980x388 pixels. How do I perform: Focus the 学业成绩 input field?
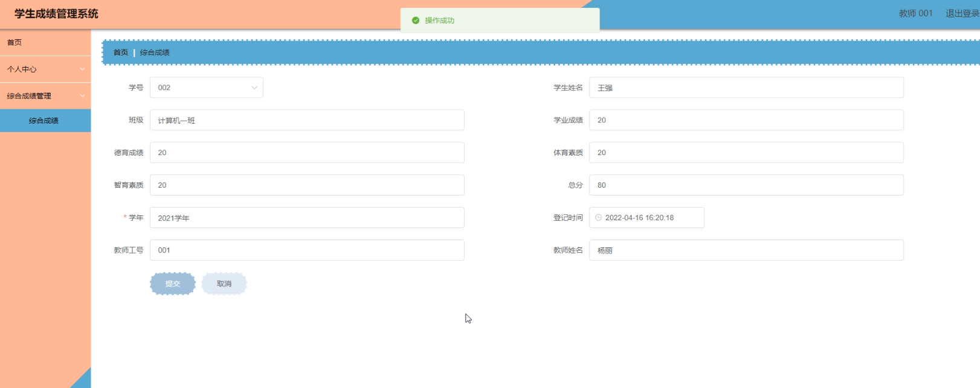746,120
